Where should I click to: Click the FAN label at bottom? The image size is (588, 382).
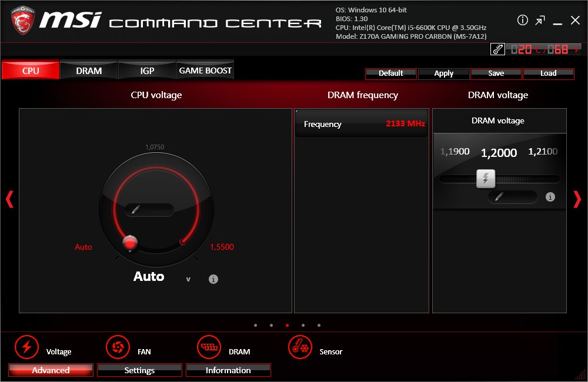(x=144, y=351)
